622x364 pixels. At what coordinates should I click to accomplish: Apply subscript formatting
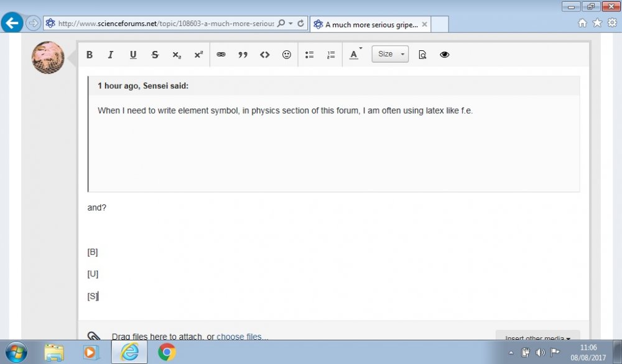click(x=177, y=55)
